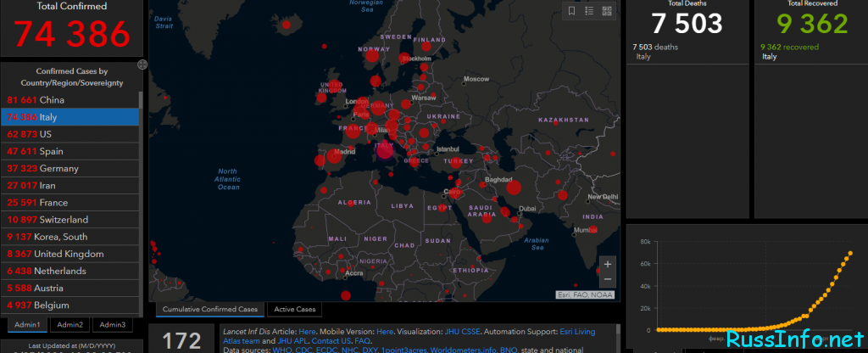Viewport: 868px width, 353px height.
Task: Click the red circle east of Baghdad
Action: pyautogui.click(x=514, y=188)
